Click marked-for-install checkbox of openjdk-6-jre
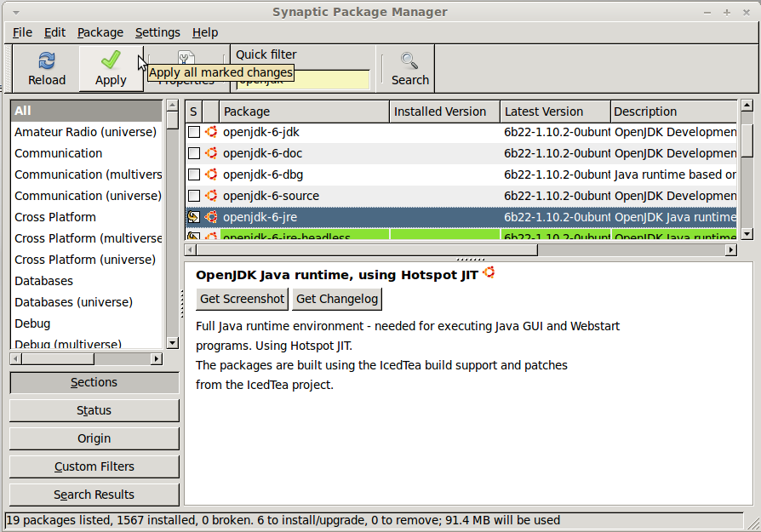The width and height of the screenshot is (761, 532). (x=193, y=217)
